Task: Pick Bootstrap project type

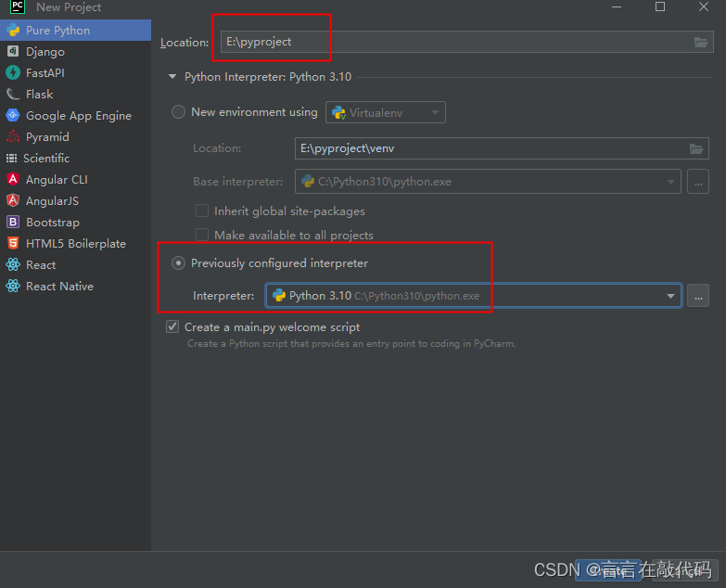Action: pyautogui.click(x=75, y=222)
